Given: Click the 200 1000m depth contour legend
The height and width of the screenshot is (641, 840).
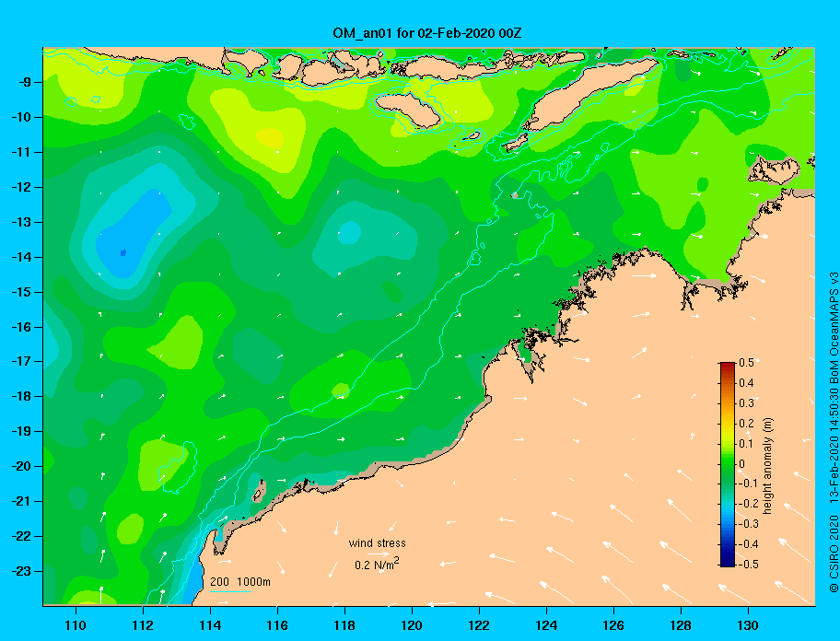Looking at the screenshot, I should (x=240, y=582).
